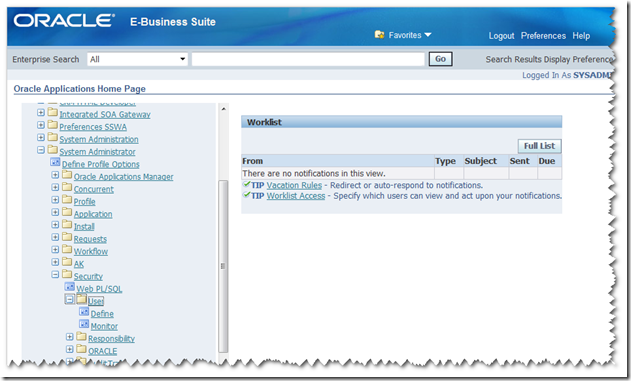Image resolution: width=631 pixels, height=381 pixels.
Task: Expand the System Administration node
Action: [x=41, y=138]
